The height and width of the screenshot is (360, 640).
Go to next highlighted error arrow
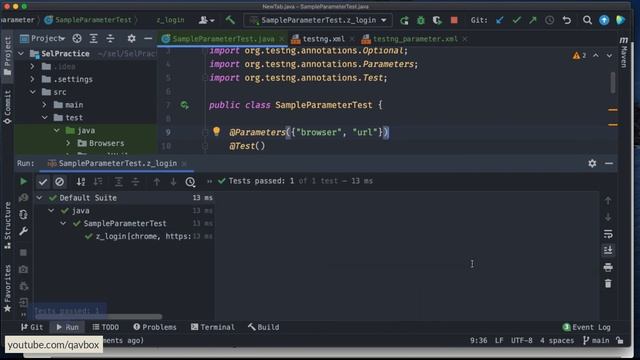click(609, 55)
